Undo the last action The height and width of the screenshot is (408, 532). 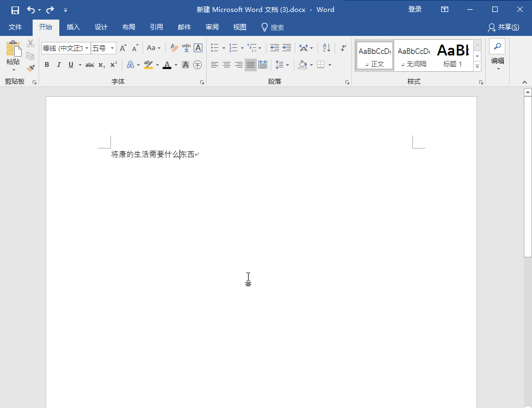pos(31,10)
